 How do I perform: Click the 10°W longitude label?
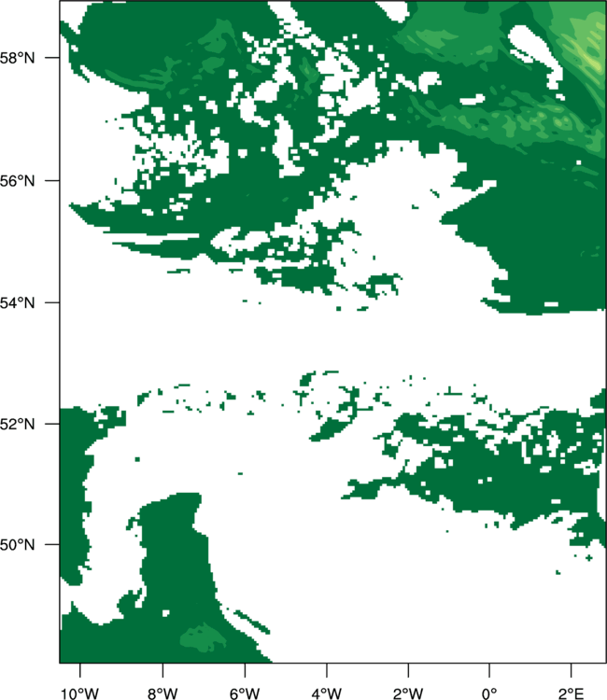[x=80, y=693]
